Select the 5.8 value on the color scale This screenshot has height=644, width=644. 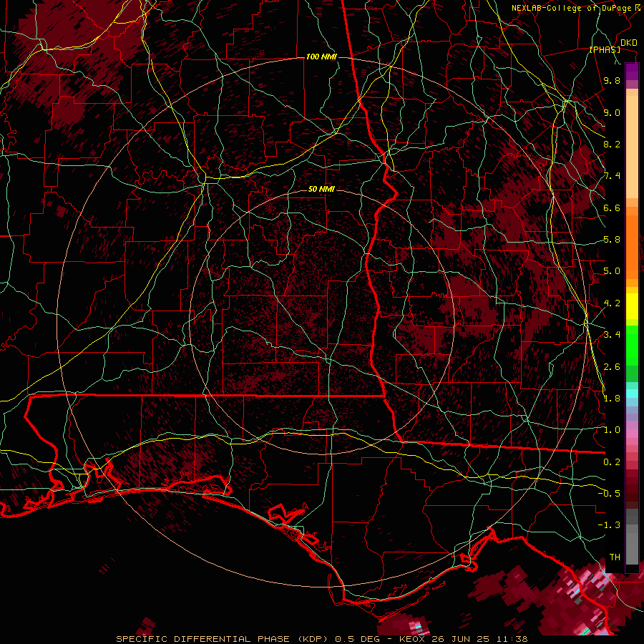(612, 240)
